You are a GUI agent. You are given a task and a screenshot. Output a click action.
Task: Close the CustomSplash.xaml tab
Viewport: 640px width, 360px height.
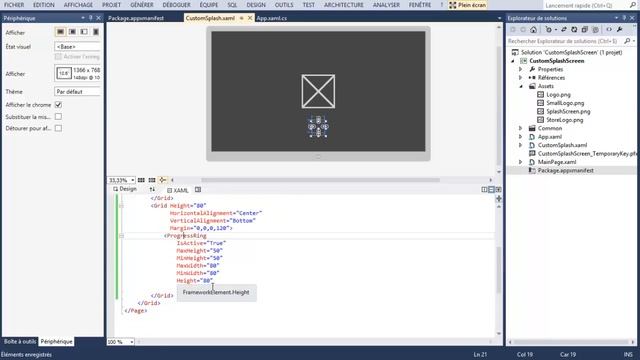click(250, 18)
